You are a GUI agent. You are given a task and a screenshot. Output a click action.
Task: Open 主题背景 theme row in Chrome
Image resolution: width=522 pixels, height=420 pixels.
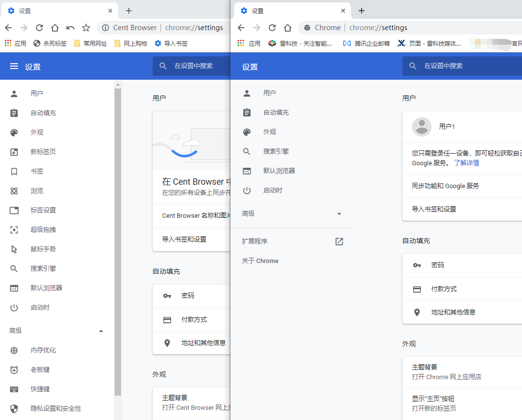coord(462,372)
